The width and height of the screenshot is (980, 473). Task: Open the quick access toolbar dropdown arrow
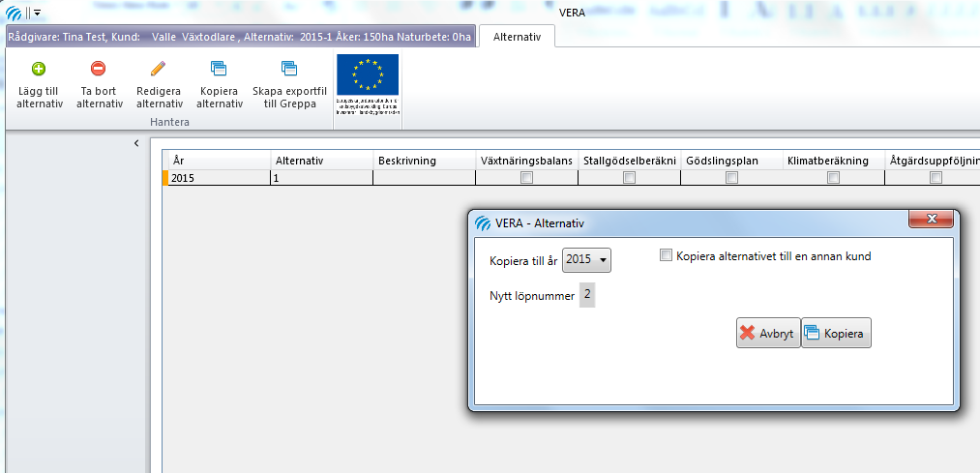tap(38, 12)
